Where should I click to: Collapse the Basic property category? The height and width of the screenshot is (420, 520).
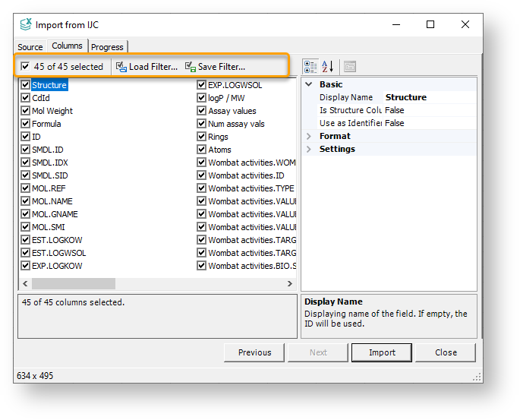pos(309,85)
